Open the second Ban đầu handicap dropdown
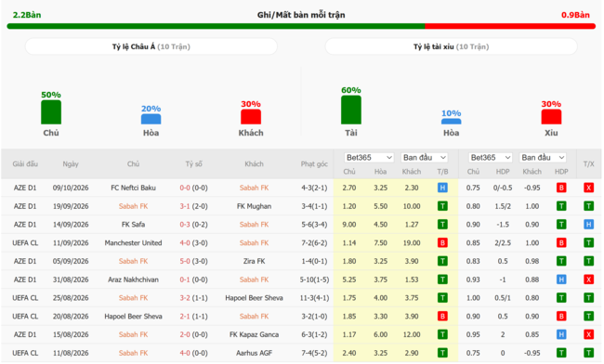The image size is (604, 364). [543, 157]
